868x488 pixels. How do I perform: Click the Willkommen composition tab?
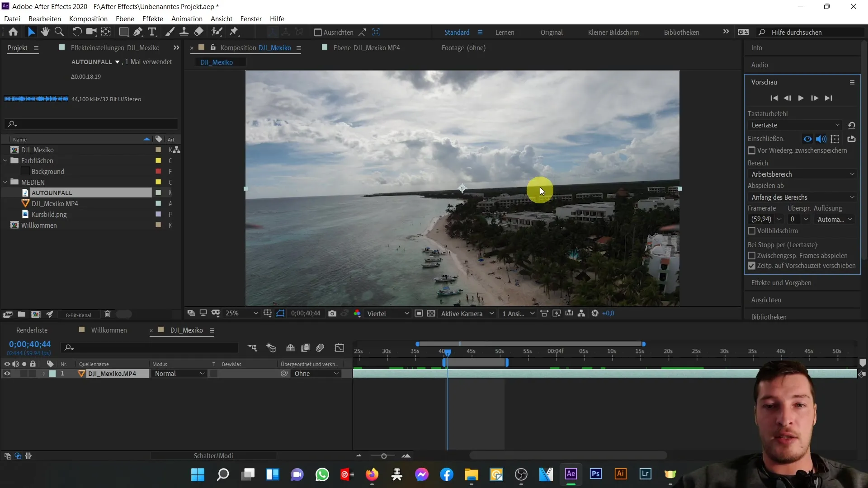click(x=109, y=330)
